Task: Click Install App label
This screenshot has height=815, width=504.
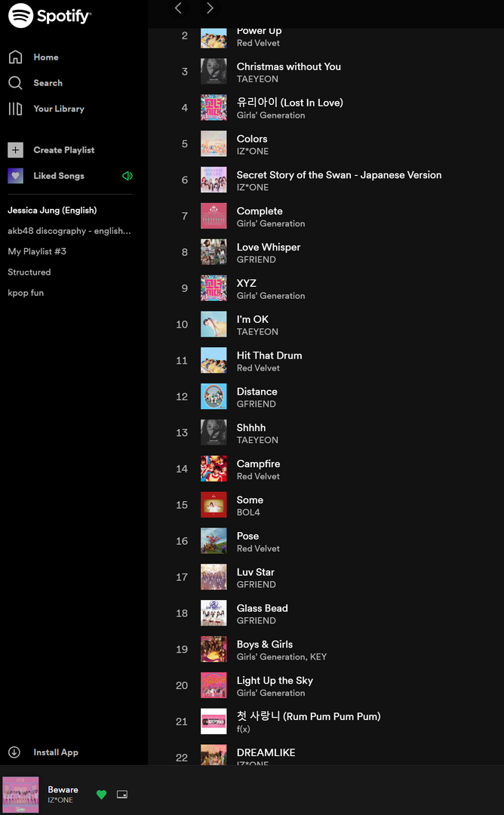Action: click(x=56, y=752)
